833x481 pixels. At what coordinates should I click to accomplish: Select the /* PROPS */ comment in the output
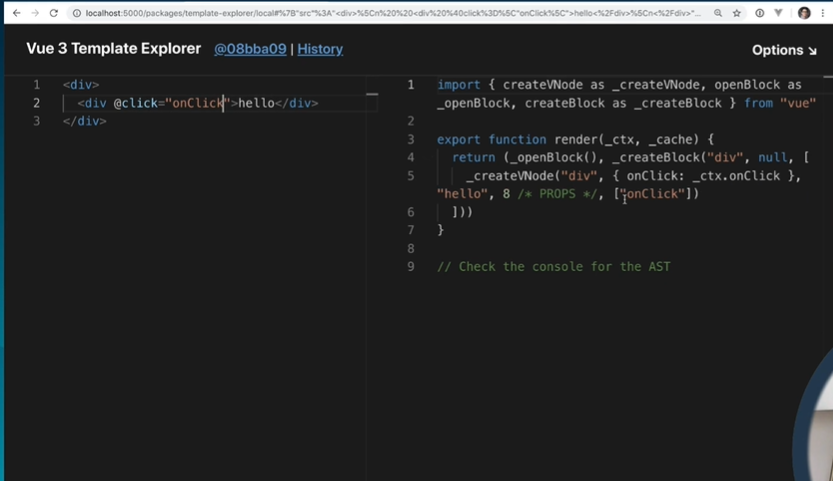point(557,193)
